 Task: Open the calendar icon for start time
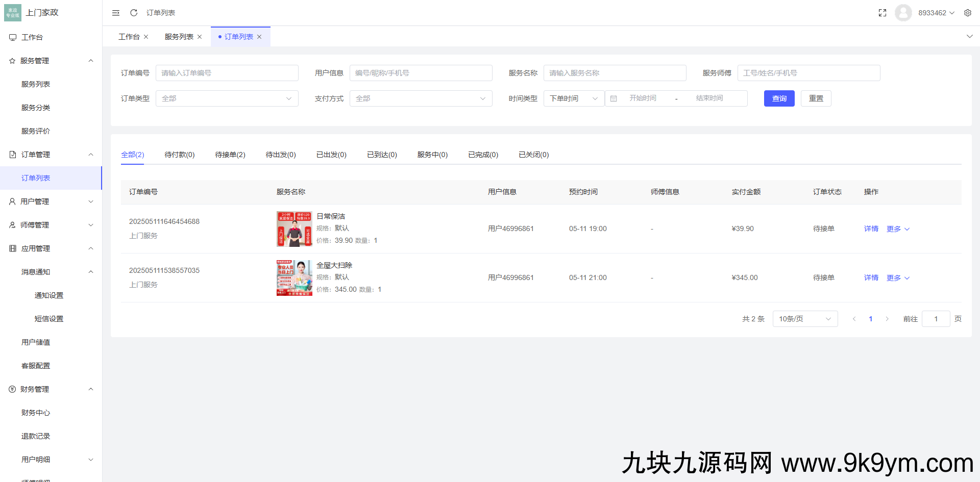[x=614, y=98]
